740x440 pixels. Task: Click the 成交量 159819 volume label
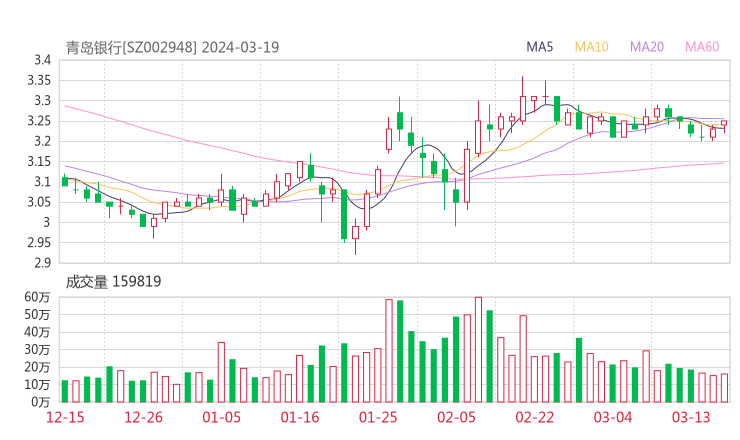[x=113, y=282]
